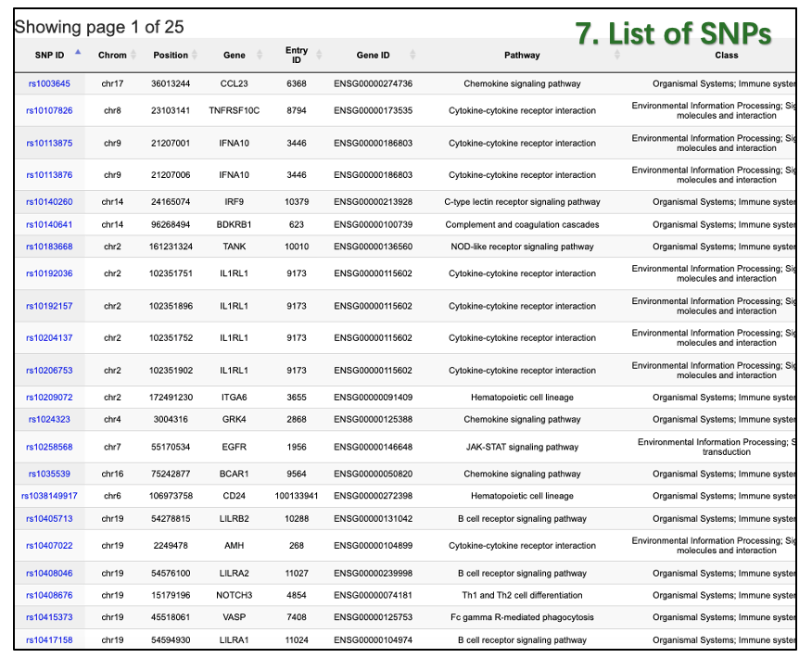The width and height of the screenshot is (812, 658).
Task: Open SNP link rs10417158
Action: pos(49,640)
